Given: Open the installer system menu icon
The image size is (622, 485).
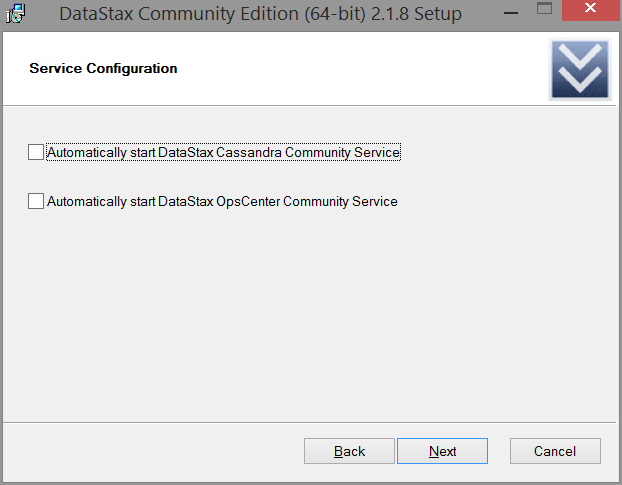Looking at the screenshot, I should point(15,13).
